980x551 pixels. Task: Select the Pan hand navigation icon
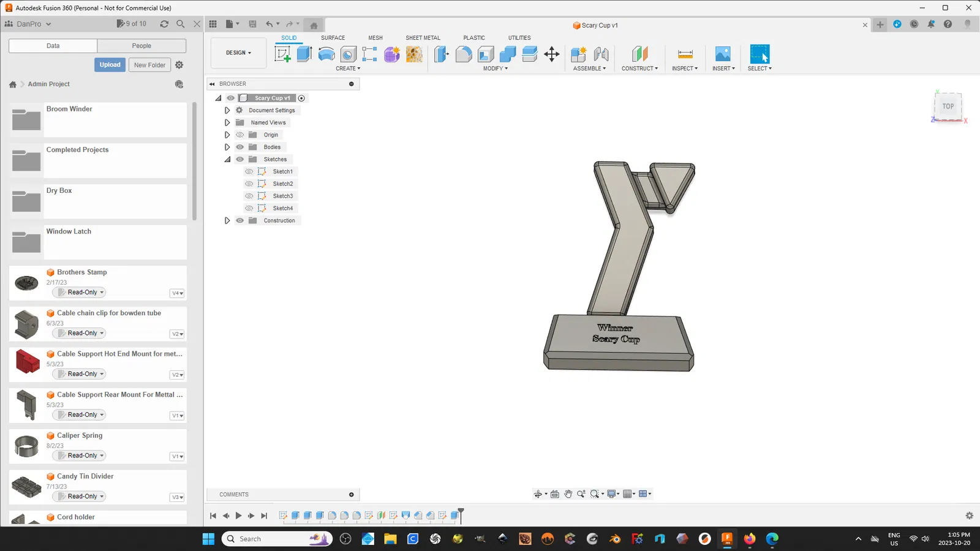pyautogui.click(x=568, y=494)
